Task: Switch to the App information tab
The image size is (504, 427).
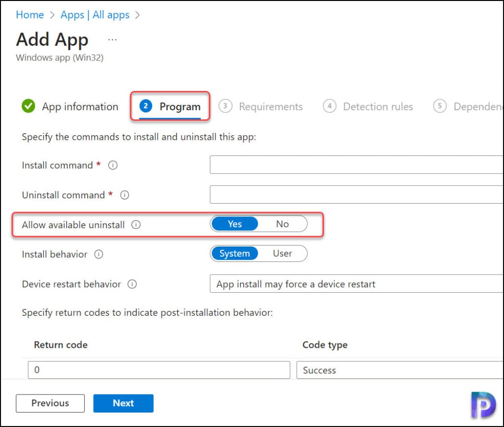Action: coord(70,106)
